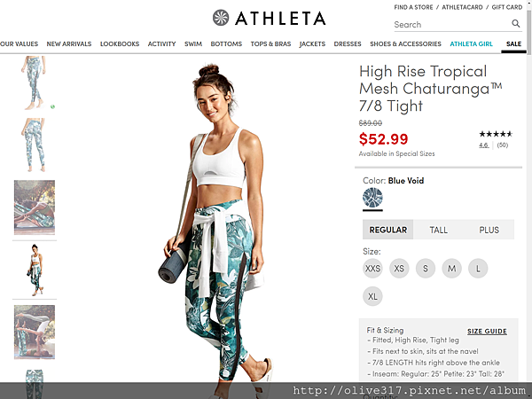Open the TOPS & BRAS menu
The image size is (532, 399).
pos(270,43)
